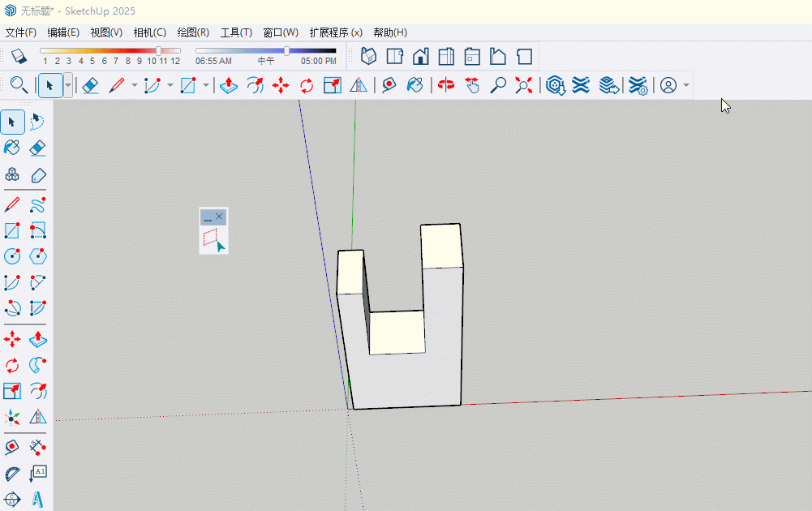Select the Lasso Select tool
812x511 pixels.
37,122
